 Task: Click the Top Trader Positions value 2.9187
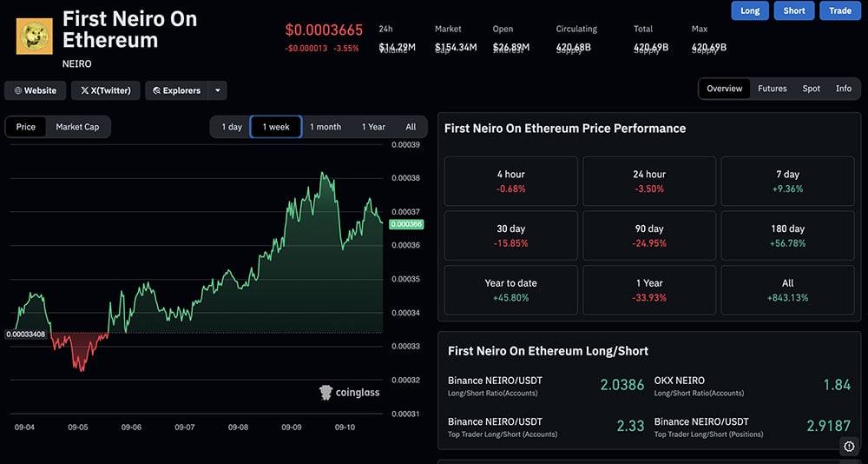[828, 426]
